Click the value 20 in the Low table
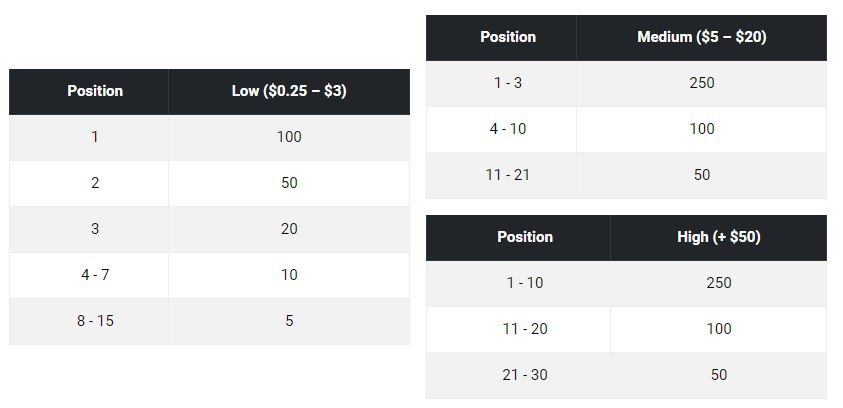Screen dimensions: 843x408 pyautogui.click(x=289, y=229)
